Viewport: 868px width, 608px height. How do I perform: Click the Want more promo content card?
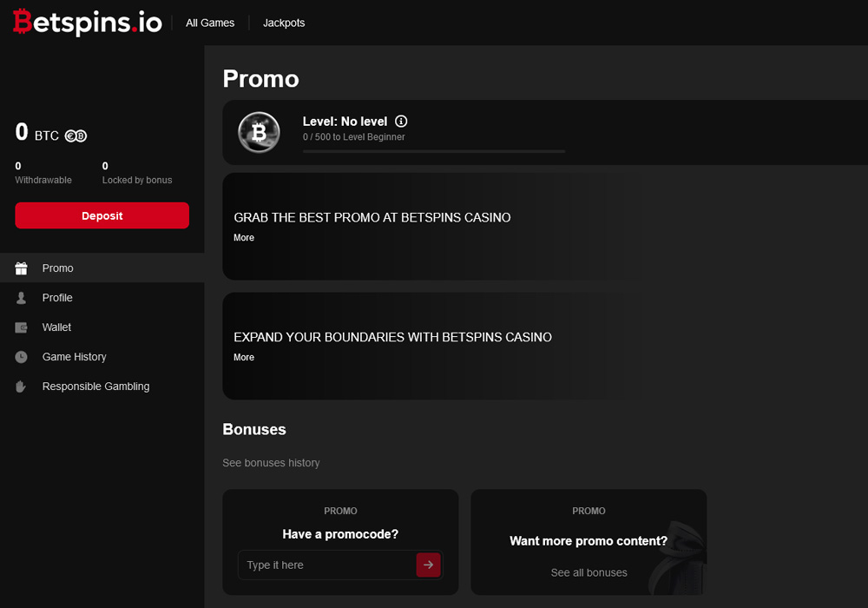coord(589,542)
